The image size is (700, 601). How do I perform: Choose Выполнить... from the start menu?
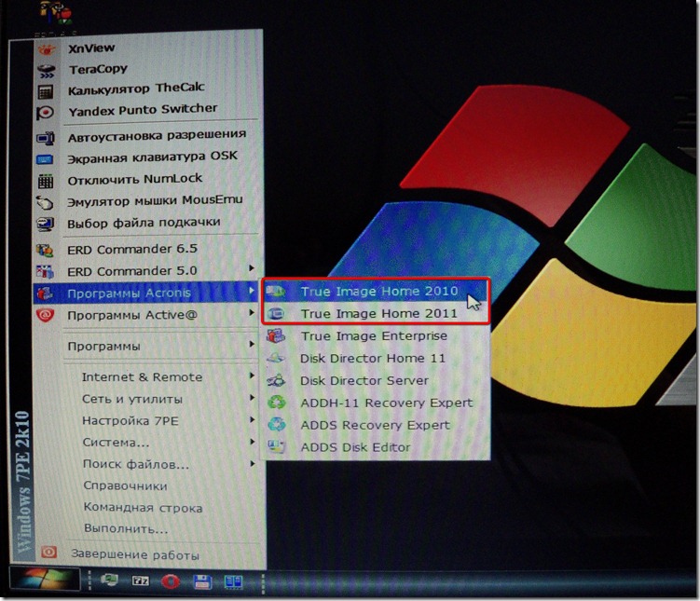click(126, 529)
